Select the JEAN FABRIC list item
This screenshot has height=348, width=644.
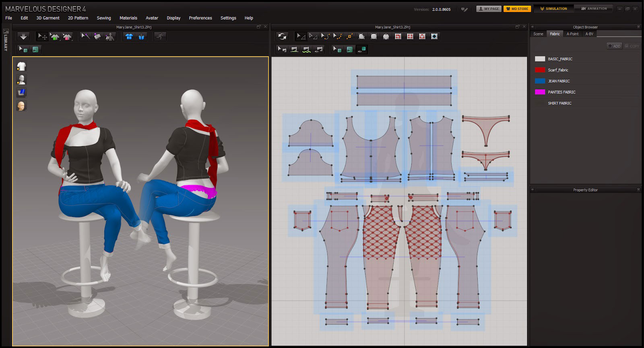click(559, 81)
